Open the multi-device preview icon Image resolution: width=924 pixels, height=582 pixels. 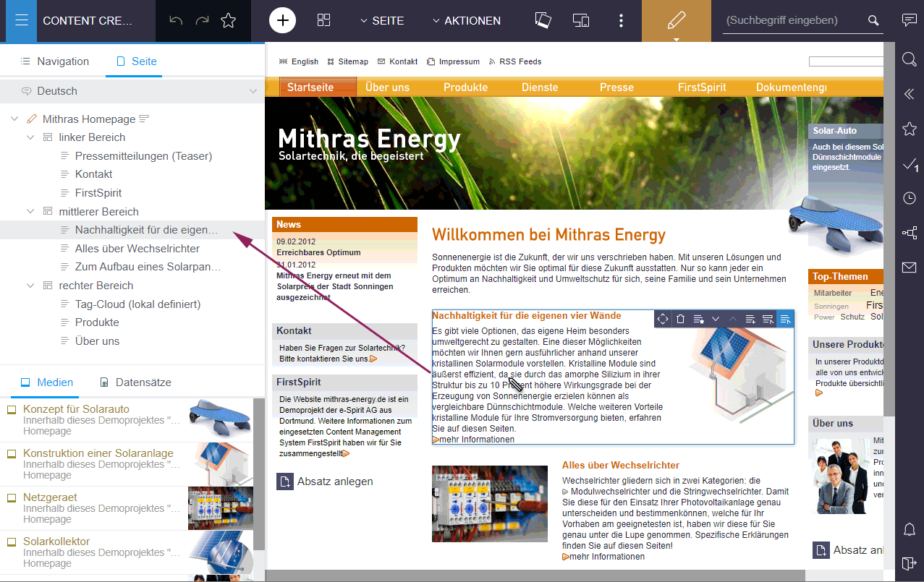581,20
